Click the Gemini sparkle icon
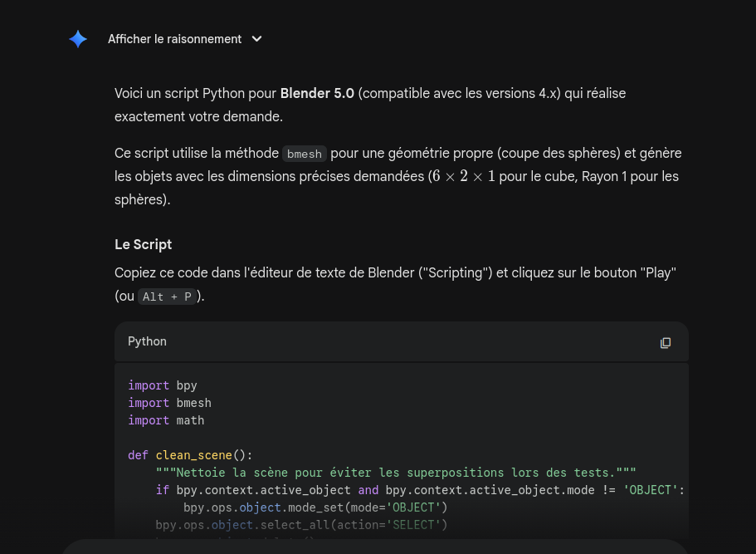Viewport: 756px width, 554px height. coord(78,39)
